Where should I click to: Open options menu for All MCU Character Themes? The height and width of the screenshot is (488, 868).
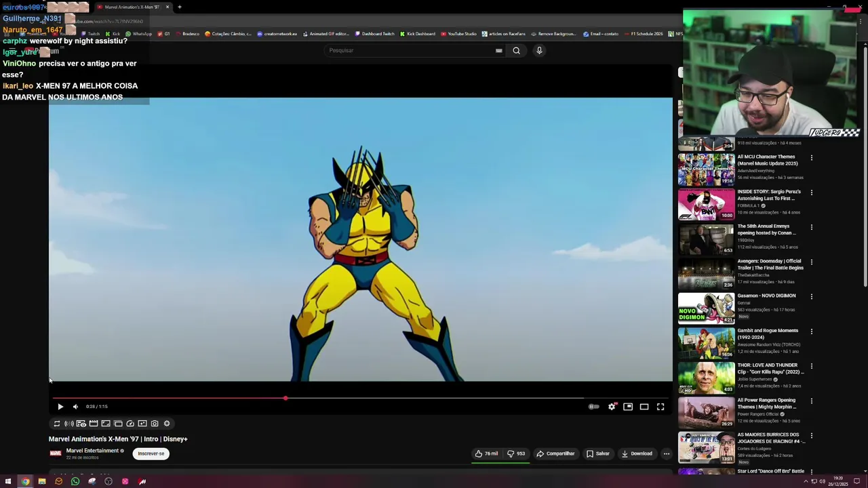(x=812, y=158)
